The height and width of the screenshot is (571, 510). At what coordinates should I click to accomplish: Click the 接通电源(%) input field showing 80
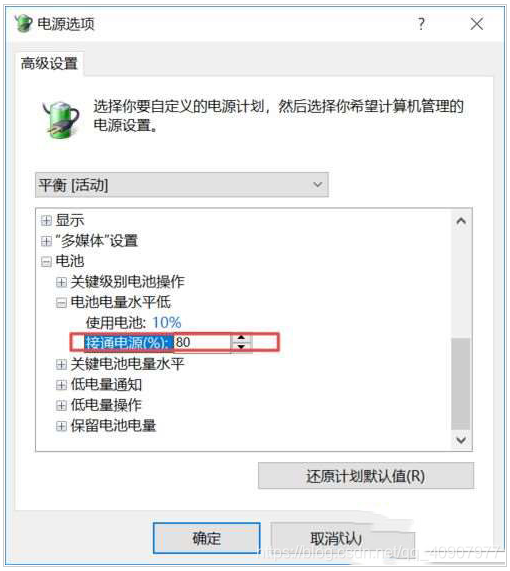tap(202, 343)
